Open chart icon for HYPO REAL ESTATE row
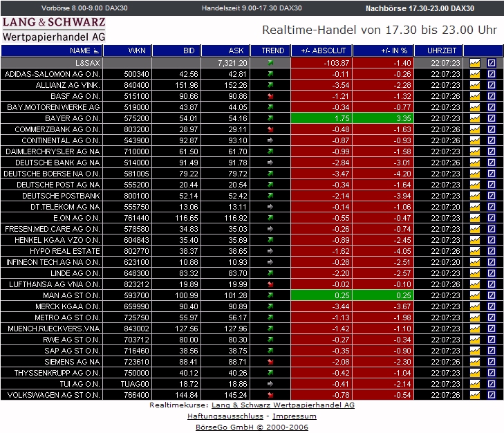The image size is (504, 433). point(475,251)
